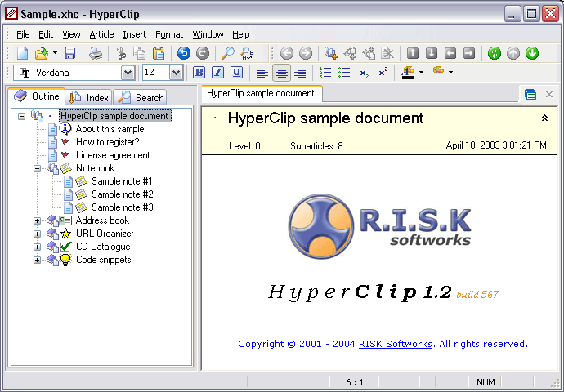Expand the Code snippets node
Viewport: 564px width, 392px height.
click(37, 261)
